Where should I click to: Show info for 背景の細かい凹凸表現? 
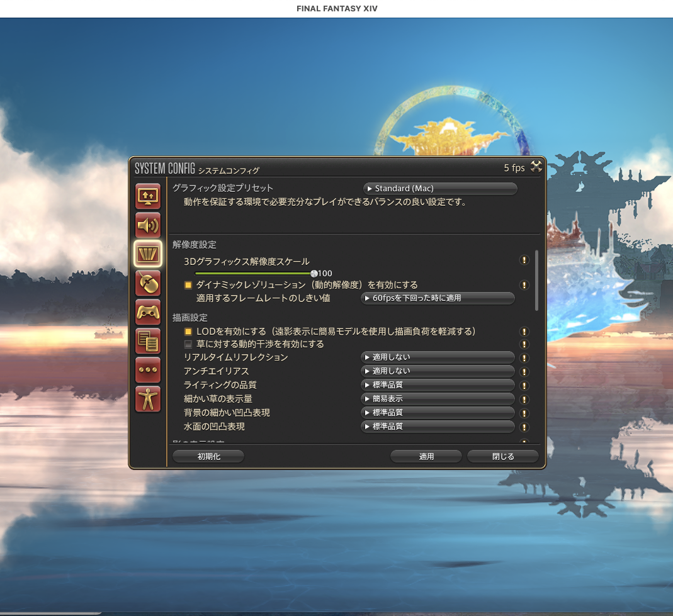[524, 413]
